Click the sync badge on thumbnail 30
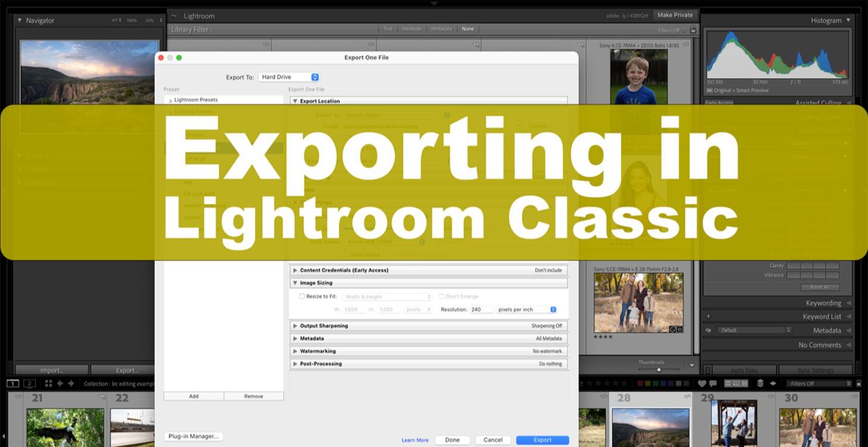The image size is (868, 447). (856, 396)
